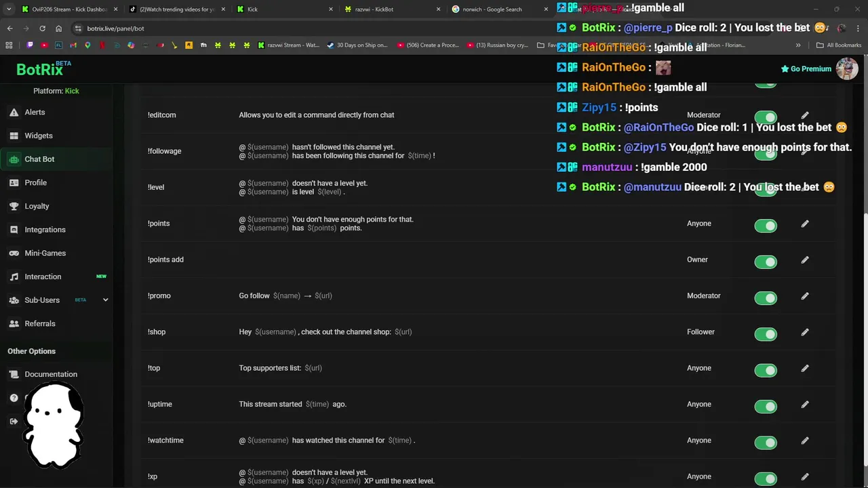Open the apps grid icon in bookmarks bar
Image resolution: width=868 pixels, height=488 pixels.
click(9, 45)
